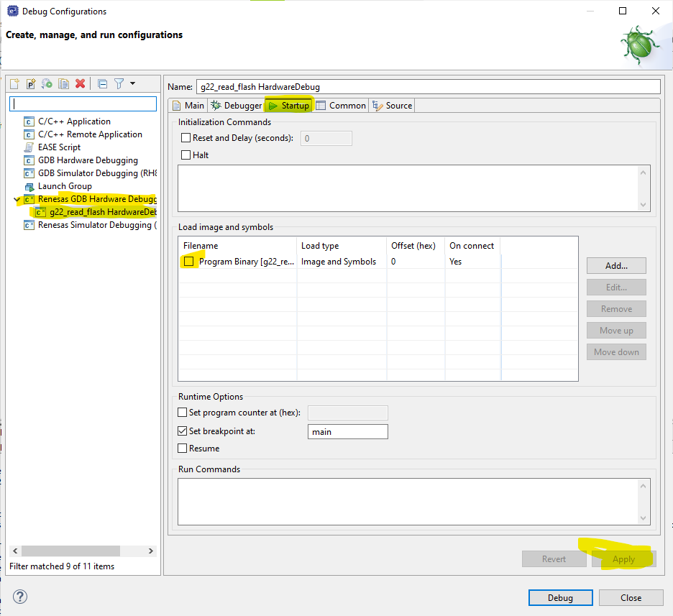The image size is (673, 616).
Task: Click the help question mark icon
Action: 19,597
